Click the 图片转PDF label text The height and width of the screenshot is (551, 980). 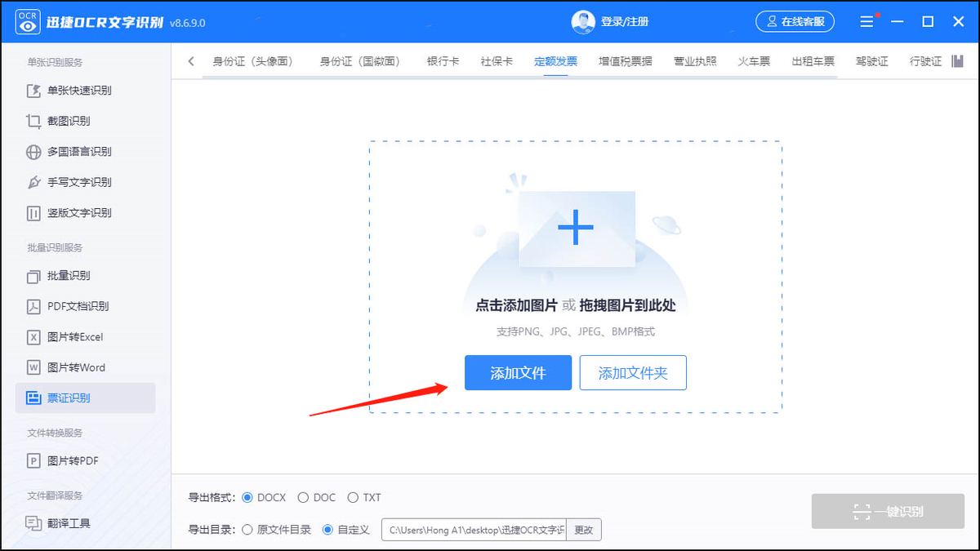73,461
